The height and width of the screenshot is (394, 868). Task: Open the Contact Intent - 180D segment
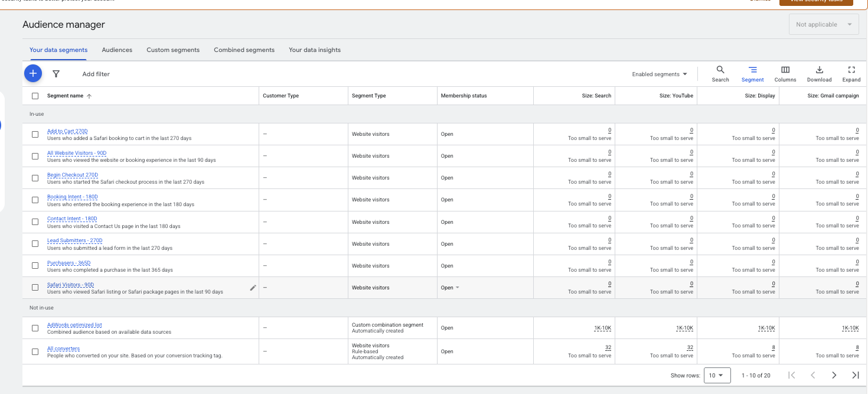tap(72, 219)
